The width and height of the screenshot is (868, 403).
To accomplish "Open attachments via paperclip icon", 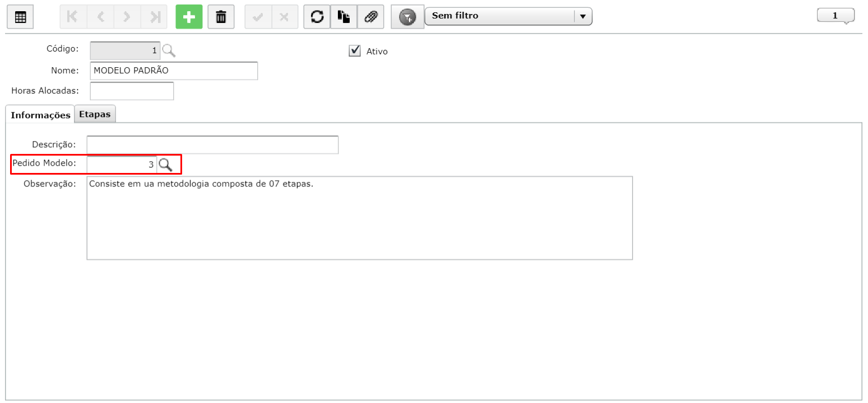I will (x=370, y=17).
